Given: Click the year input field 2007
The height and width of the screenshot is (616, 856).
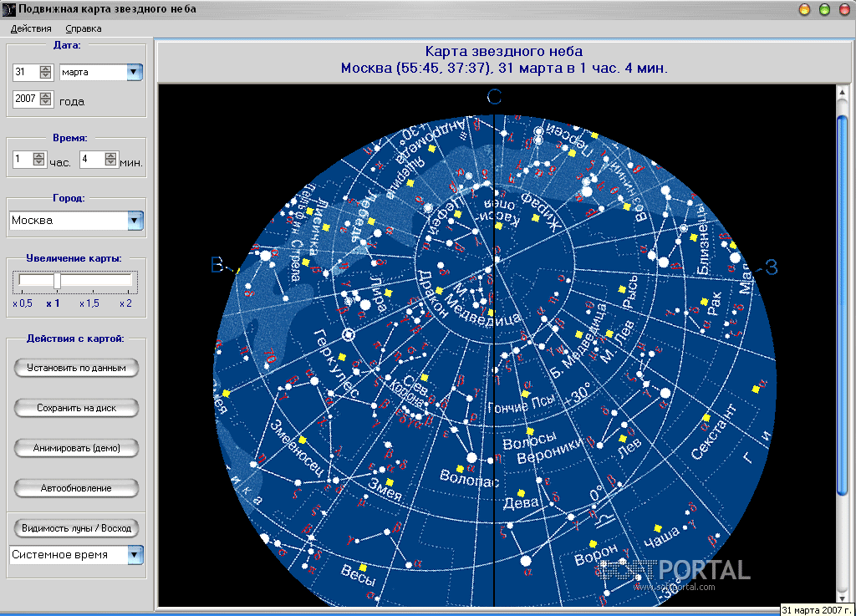Looking at the screenshot, I should coord(26,99).
